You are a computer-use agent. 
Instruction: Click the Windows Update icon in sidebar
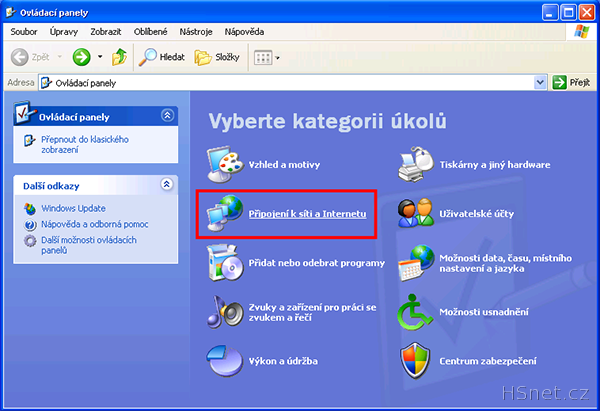[x=30, y=209]
